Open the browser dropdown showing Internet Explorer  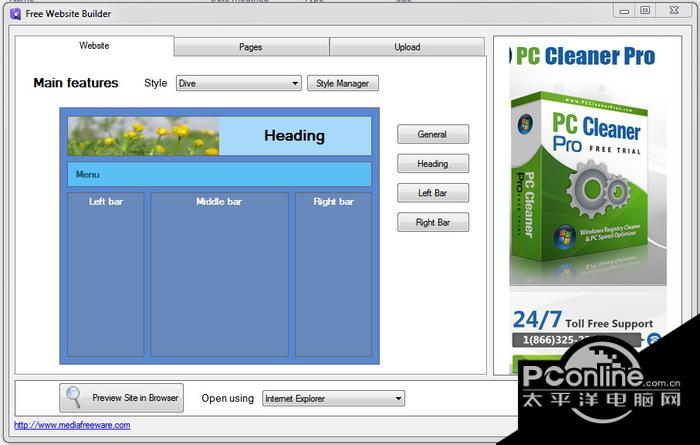click(x=333, y=398)
